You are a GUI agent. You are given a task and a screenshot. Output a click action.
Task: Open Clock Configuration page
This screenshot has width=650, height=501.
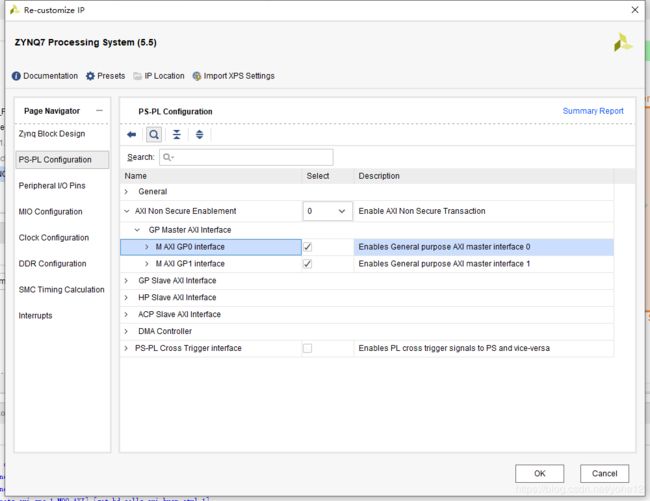pos(54,238)
